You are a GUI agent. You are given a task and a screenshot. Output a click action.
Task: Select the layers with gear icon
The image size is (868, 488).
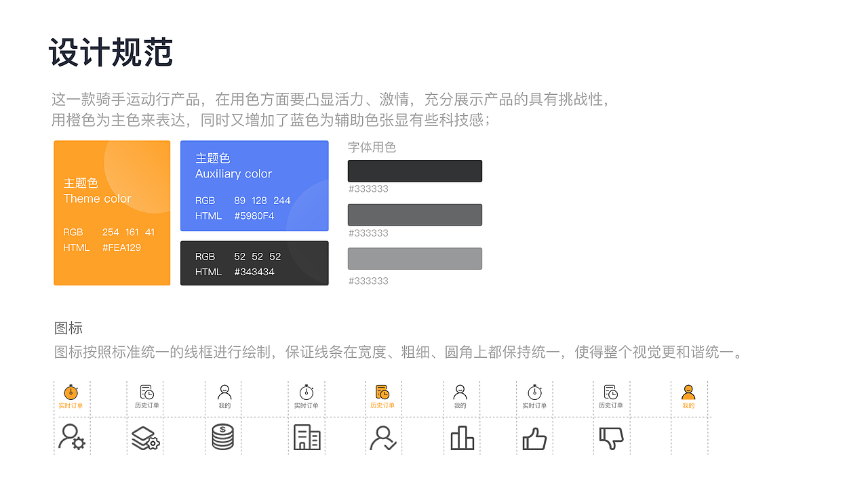coord(146,437)
